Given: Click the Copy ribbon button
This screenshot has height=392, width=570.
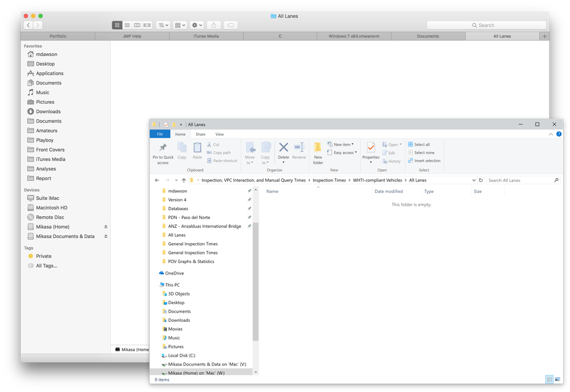Looking at the screenshot, I should click(182, 151).
